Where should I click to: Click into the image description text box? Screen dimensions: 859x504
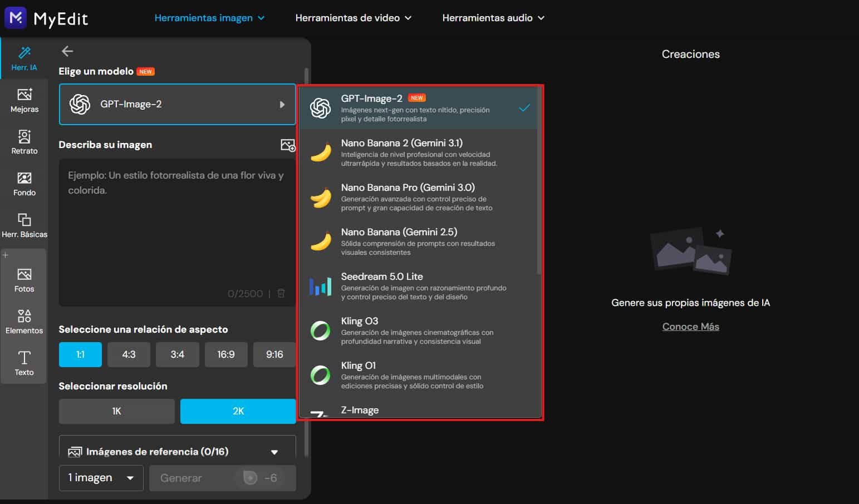177,233
